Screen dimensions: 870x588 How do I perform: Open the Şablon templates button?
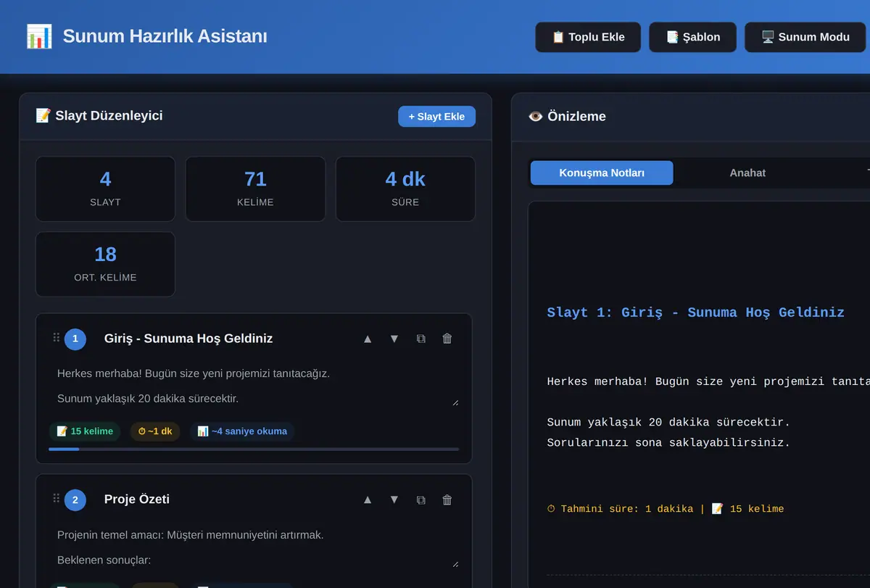pyautogui.click(x=692, y=37)
